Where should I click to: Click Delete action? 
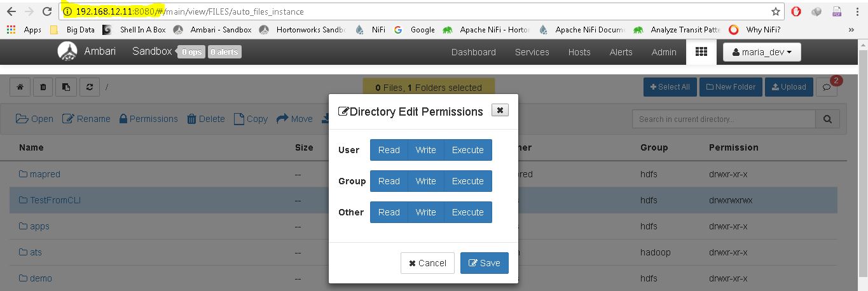click(x=206, y=119)
